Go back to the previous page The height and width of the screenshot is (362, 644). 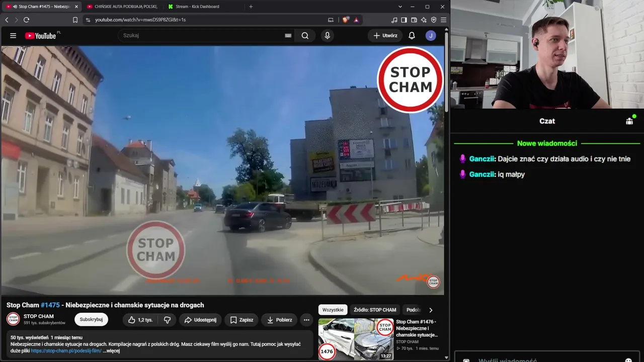[x=7, y=20]
